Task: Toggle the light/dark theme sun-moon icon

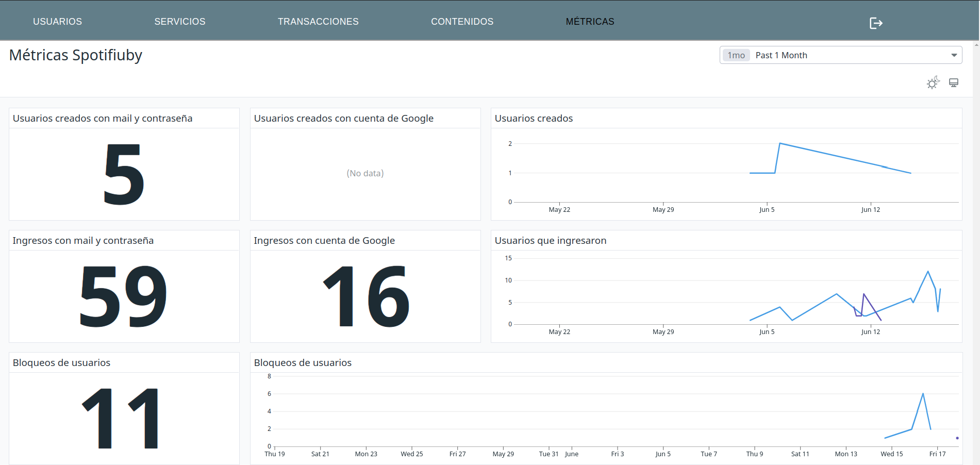Action: click(x=933, y=83)
